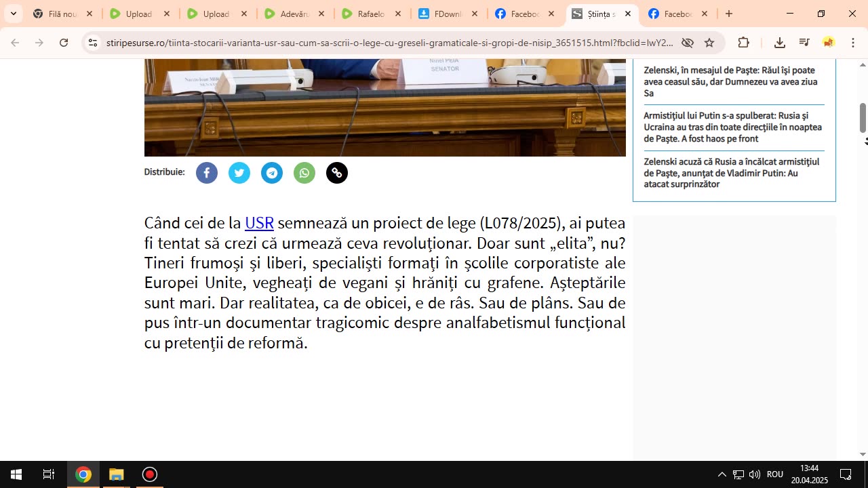
Task: Change the ROU keyboard language
Action: point(775,474)
